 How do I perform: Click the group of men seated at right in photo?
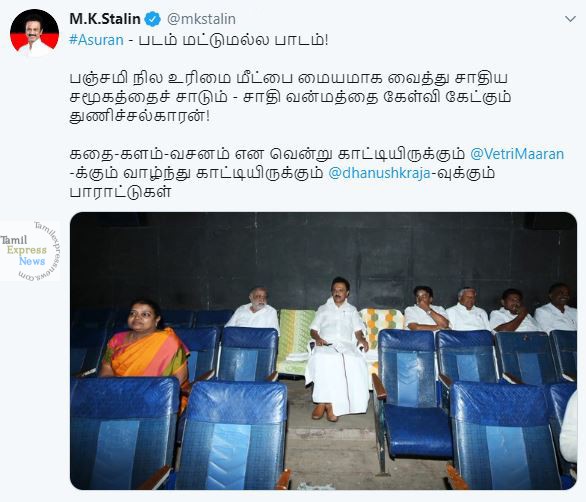pyautogui.click(x=490, y=308)
